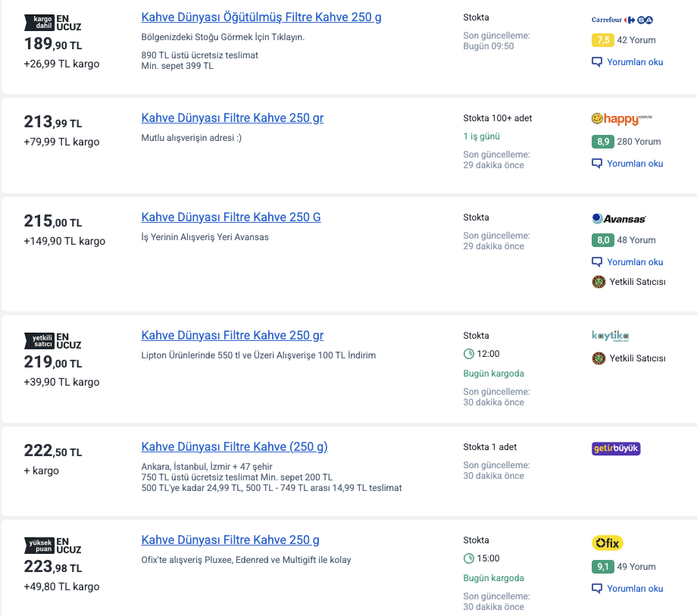Viewport: 697px width, 616px height.
Task: Click 'Bölgenizdeki Stoğu Görmek İçin Tıklayın.' text
Action: tap(223, 37)
